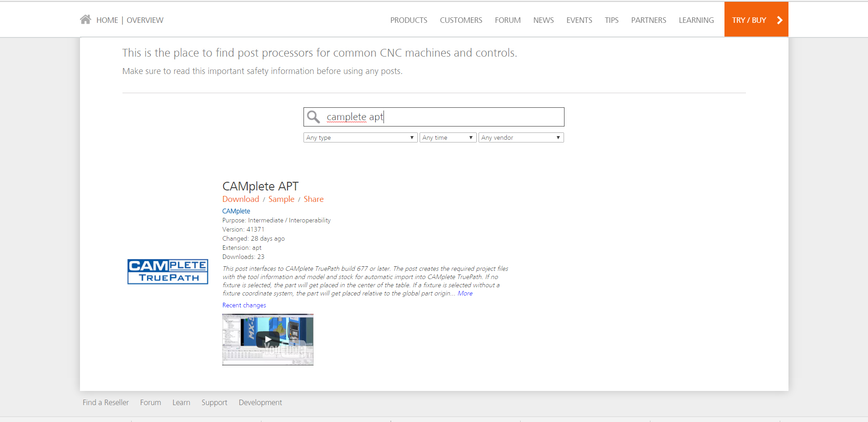Open Find a Reseller footer link

tap(106, 402)
